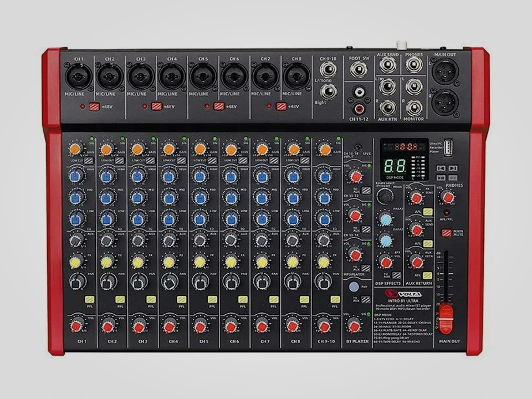Viewport: 532px width, 399px height.
Task: Click the MONITOR L jack
Action: (414, 86)
